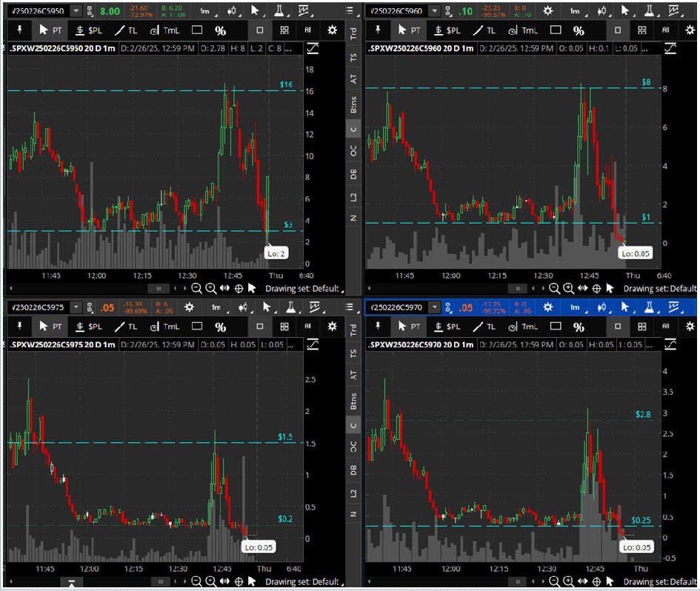Toggle the pin drawing toolbar icon in the C5950 chart

19,30
